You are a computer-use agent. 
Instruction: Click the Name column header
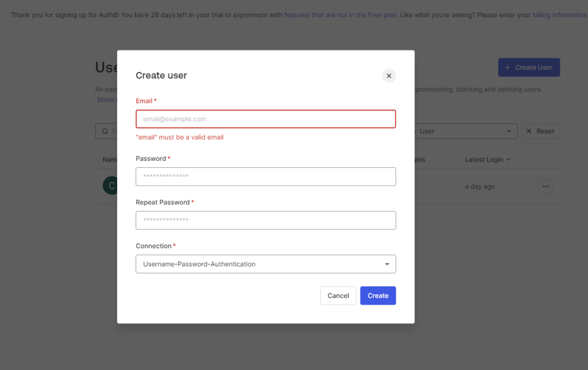[109, 160]
